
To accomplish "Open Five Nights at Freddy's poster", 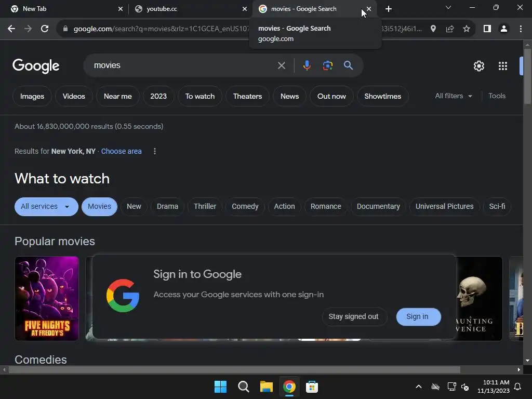I will click(47, 299).
